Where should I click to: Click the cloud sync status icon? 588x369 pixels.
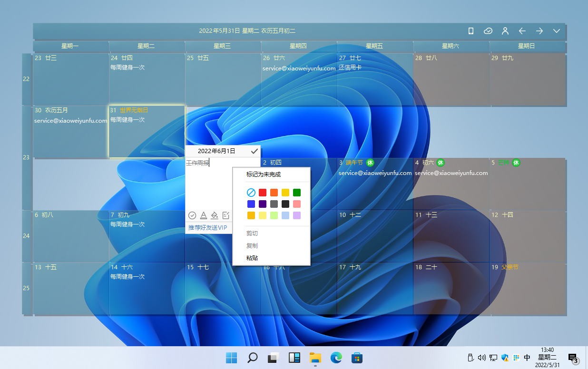(488, 31)
